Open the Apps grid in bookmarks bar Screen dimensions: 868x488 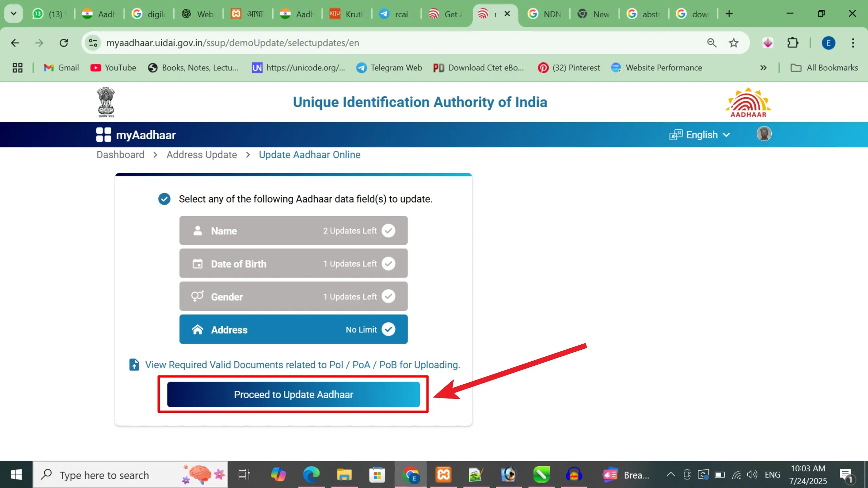(x=18, y=68)
